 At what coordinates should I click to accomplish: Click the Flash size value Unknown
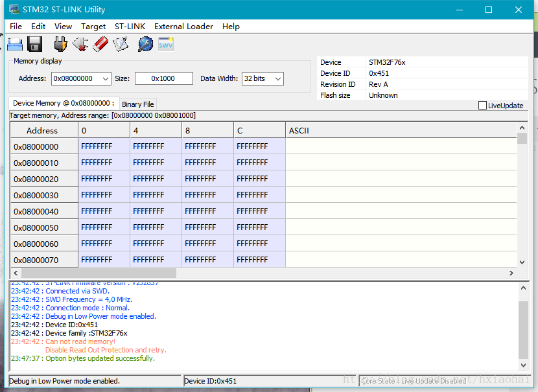click(x=383, y=95)
